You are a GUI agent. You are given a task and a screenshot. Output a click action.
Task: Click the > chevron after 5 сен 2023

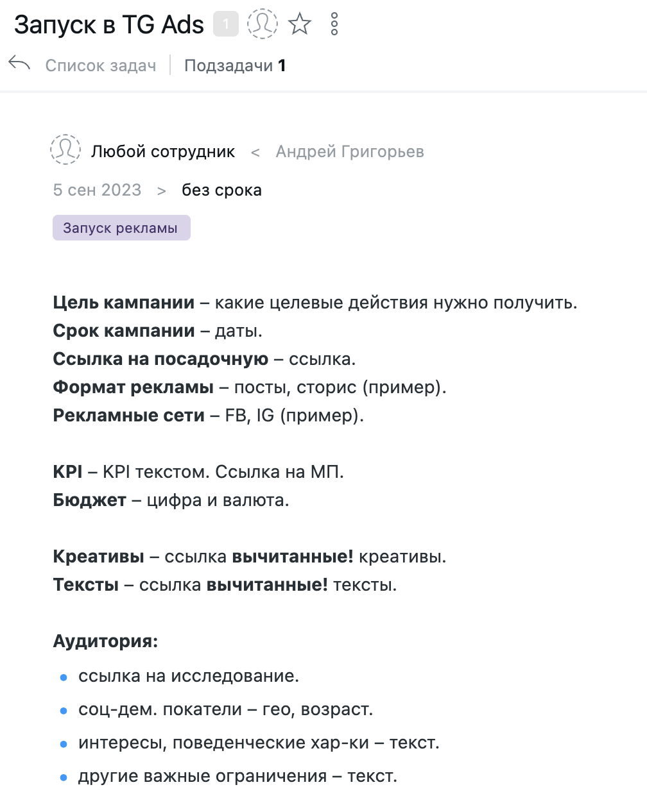coord(161,190)
